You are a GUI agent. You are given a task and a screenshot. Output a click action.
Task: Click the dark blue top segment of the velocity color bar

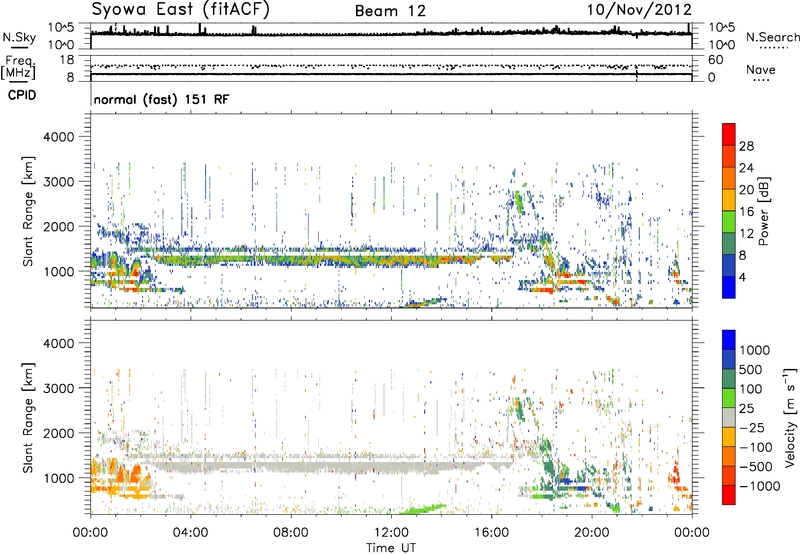(x=729, y=340)
